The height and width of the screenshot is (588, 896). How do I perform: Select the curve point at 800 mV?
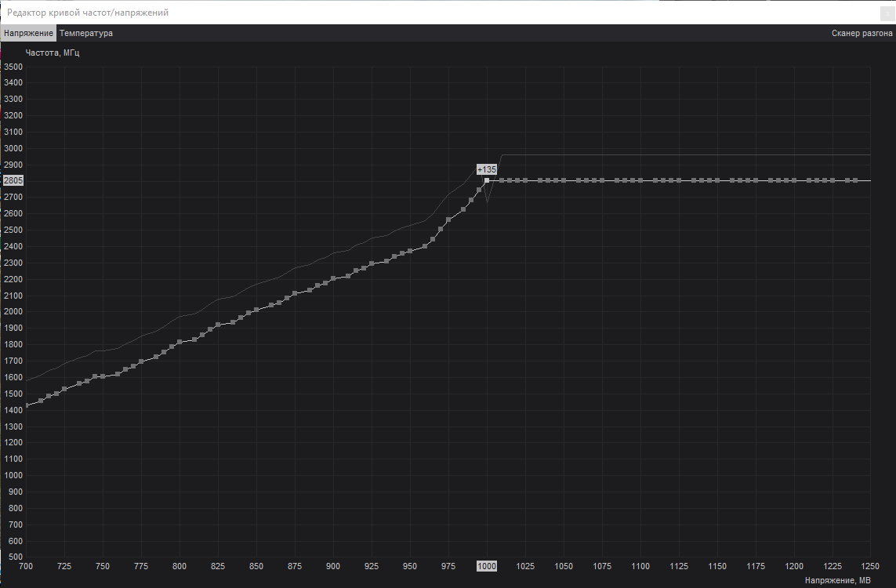[x=180, y=342]
